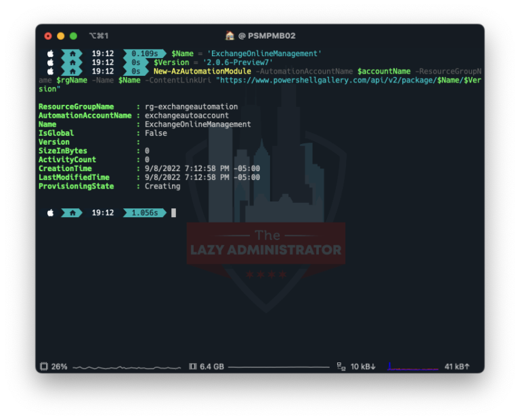The image size is (520, 420).
Task: Click the 10 kB download rate
Action: click(x=363, y=367)
